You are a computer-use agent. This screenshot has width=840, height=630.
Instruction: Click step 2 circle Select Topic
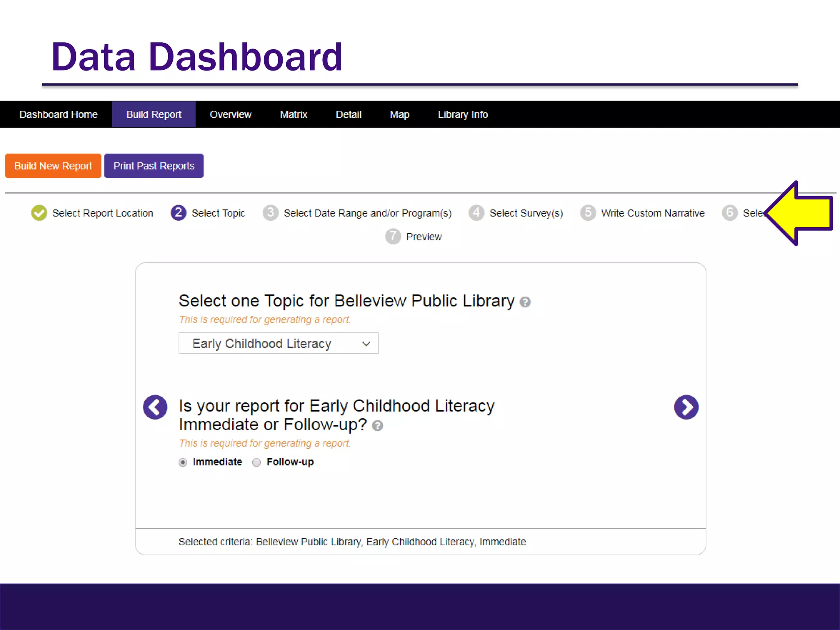(178, 213)
